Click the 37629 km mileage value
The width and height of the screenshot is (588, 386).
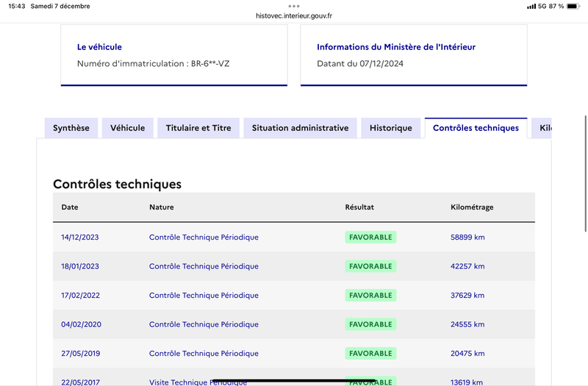[467, 296]
